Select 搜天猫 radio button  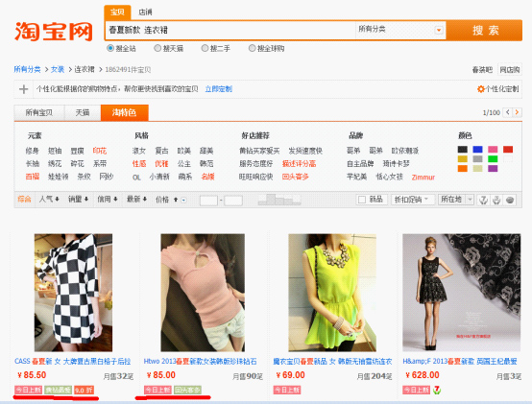157,48
